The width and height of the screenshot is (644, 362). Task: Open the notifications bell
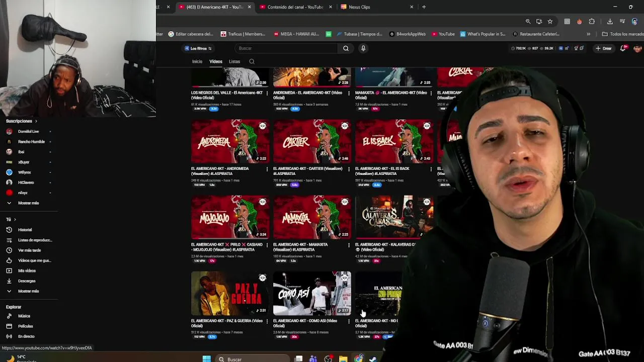[623, 48]
